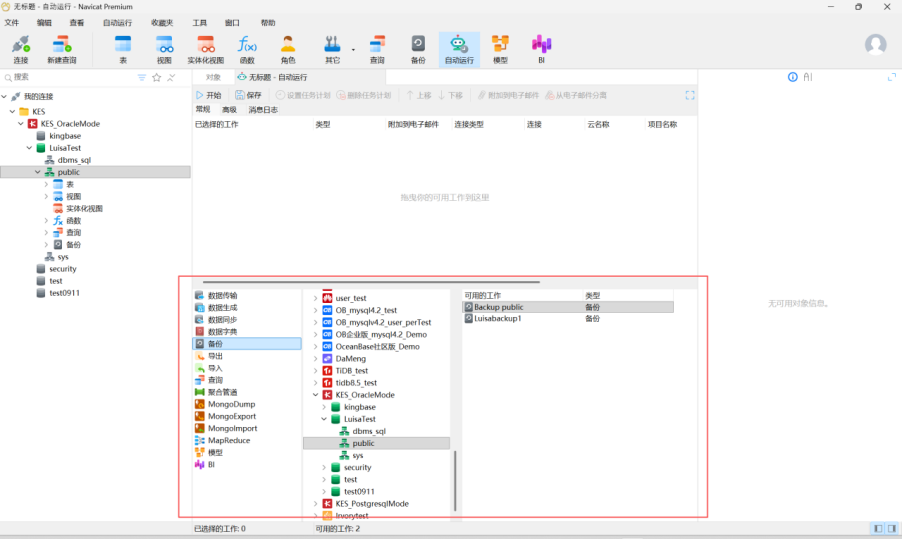903x539 pixels.
Task: Expand the 表 (Tables) node under public
Action: (46, 184)
